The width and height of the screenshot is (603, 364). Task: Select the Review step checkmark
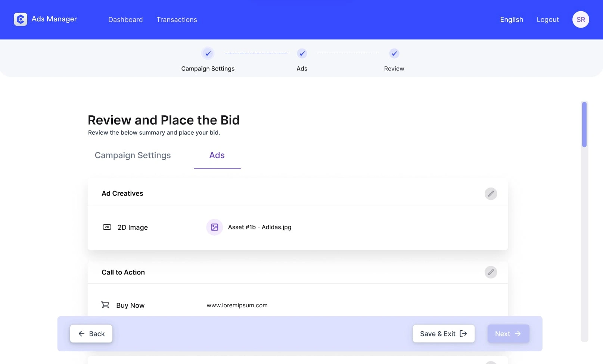[394, 53]
